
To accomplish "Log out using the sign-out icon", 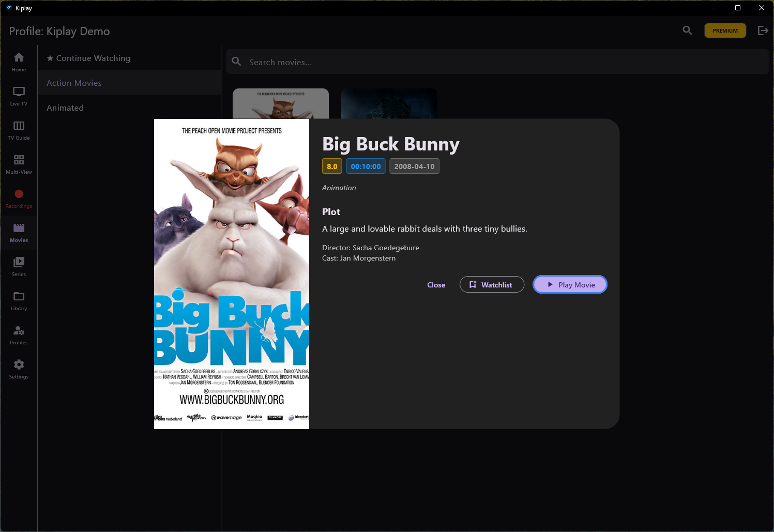I will pos(763,31).
